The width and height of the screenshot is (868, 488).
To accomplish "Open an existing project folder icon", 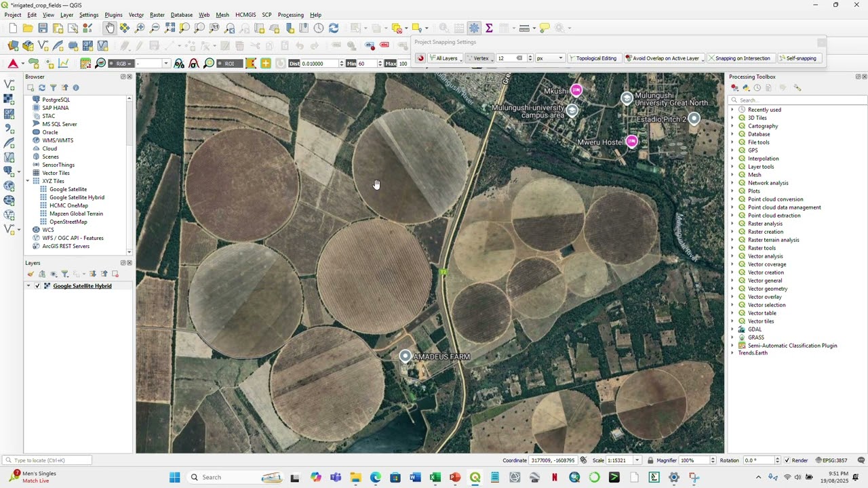I will point(28,28).
